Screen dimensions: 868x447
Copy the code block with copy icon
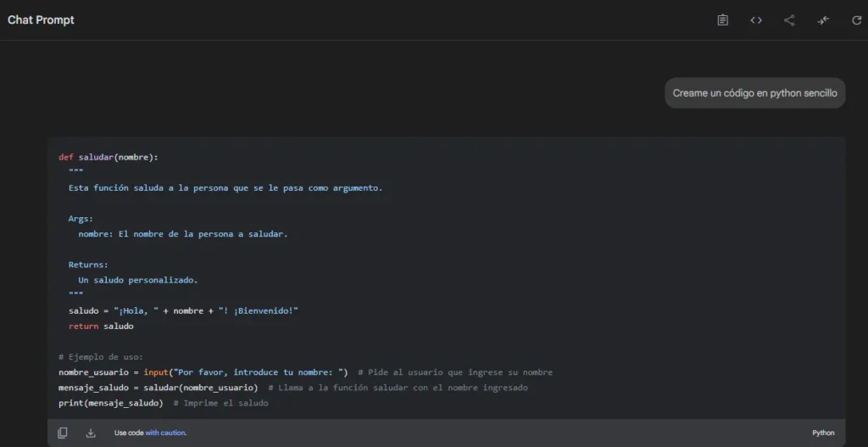pos(63,433)
